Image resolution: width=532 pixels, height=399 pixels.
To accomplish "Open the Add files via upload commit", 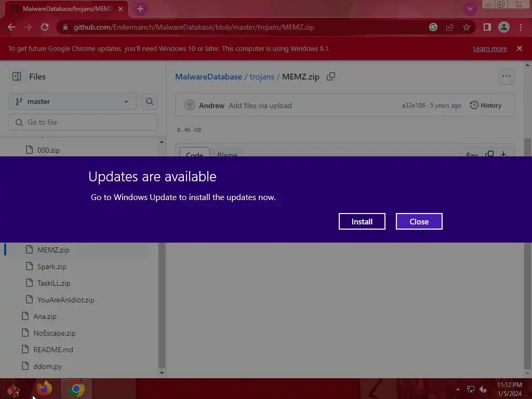I will [x=260, y=105].
